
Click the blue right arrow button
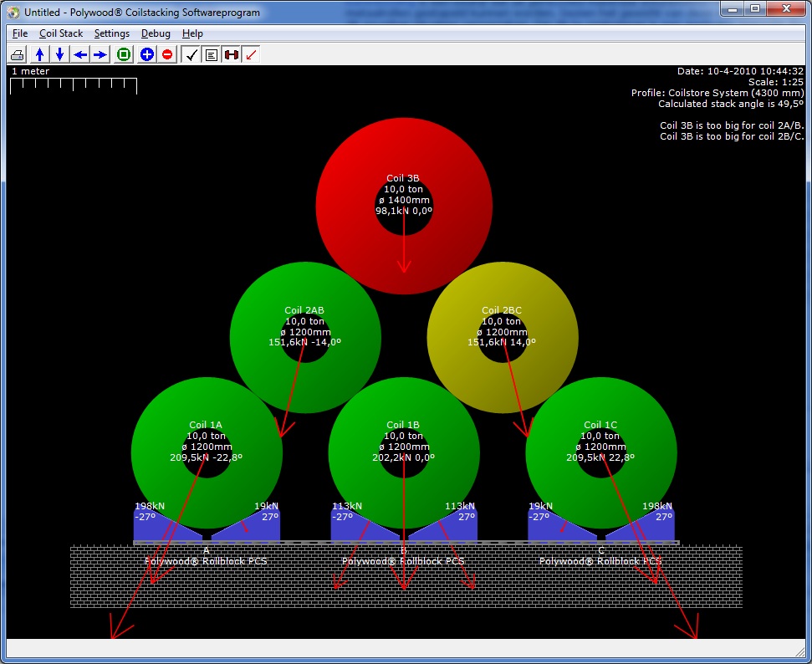tap(100, 54)
